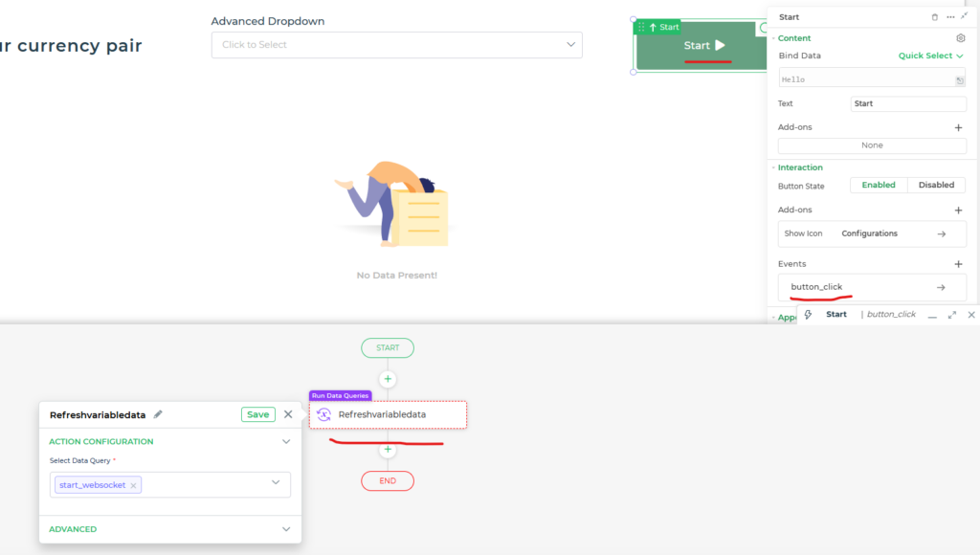Open the Select Data Query dropdown
Image resolution: width=980 pixels, height=555 pixels.
tap(276, 485)
